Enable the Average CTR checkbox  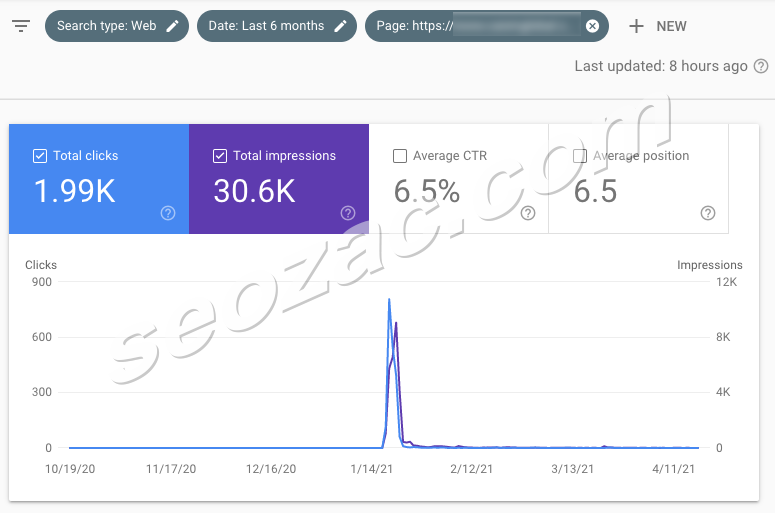399,156
